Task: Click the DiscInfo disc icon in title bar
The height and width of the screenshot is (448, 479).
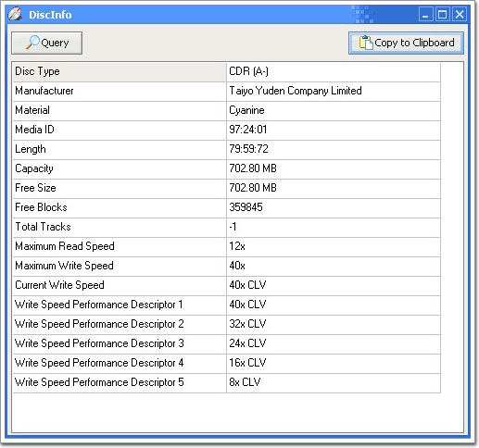Action: [15, 14]
